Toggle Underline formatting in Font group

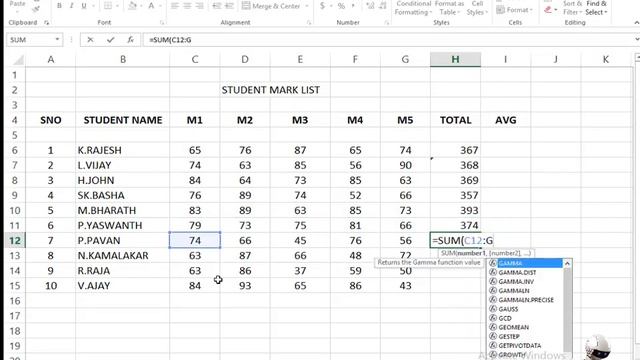pyautogui.click(x=84, y=6)
